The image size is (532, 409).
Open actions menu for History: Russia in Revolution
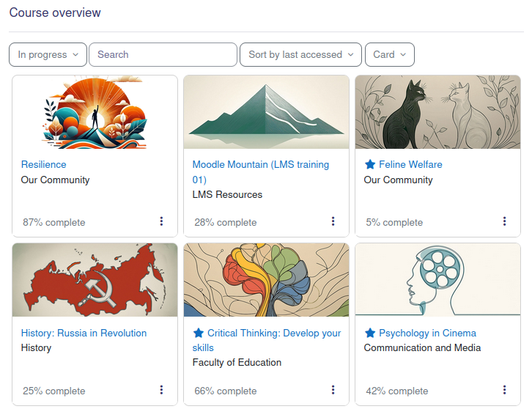point(161,390)
